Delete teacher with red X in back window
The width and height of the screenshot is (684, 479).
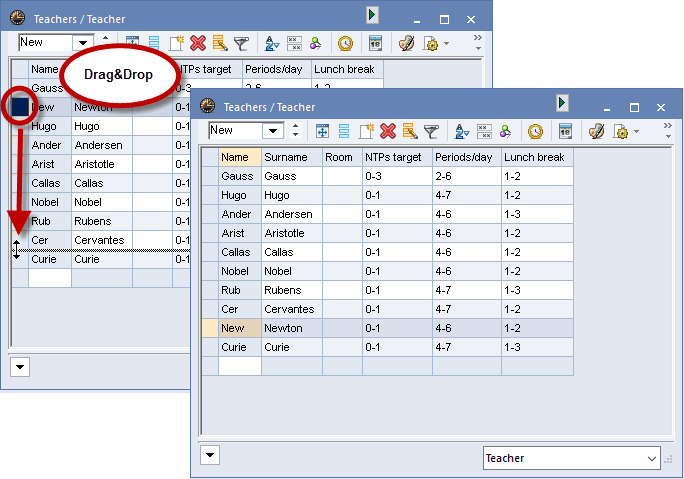coord(198,43)
